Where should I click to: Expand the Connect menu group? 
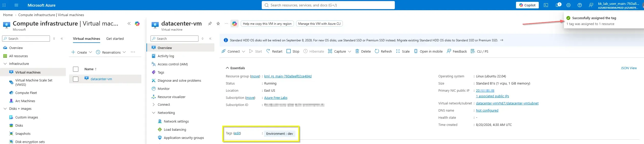154,104
